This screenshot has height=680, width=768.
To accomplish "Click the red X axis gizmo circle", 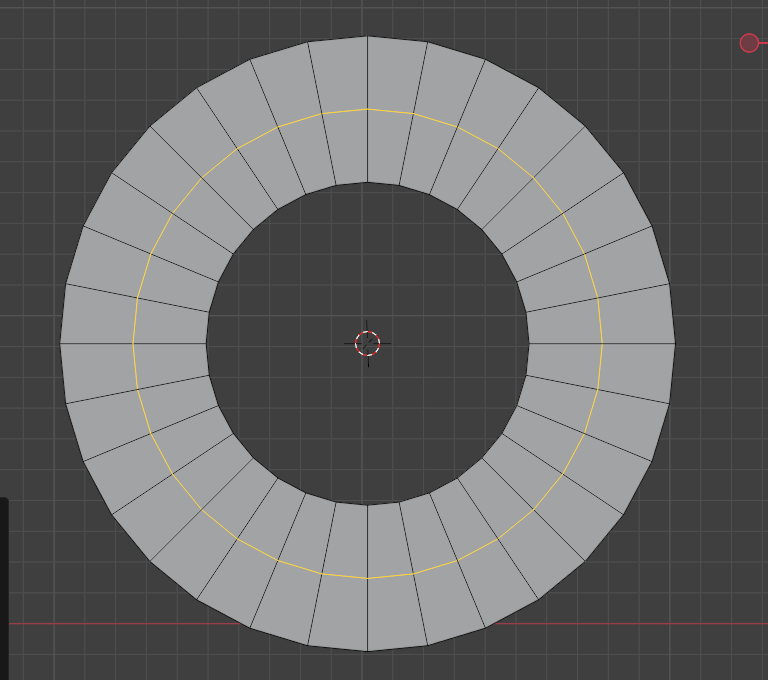I will tap(749, 43).
